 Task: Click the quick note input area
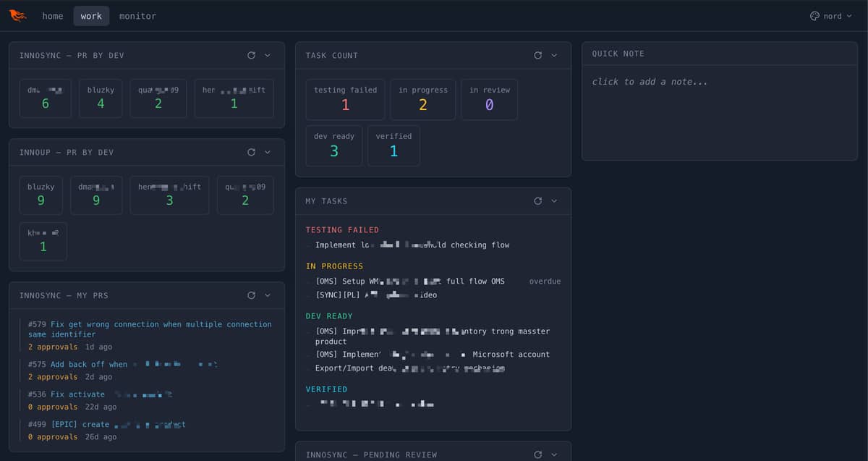[719, 109]
